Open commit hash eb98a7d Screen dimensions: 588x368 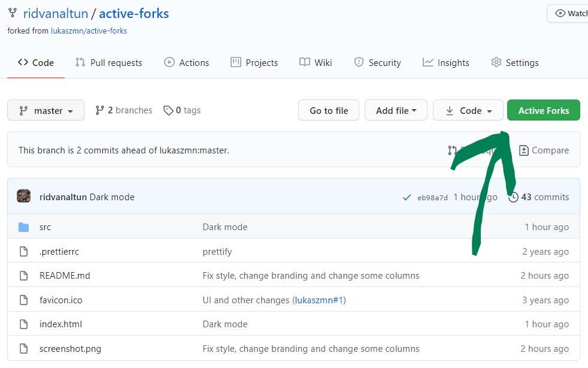tap(432, 198)
